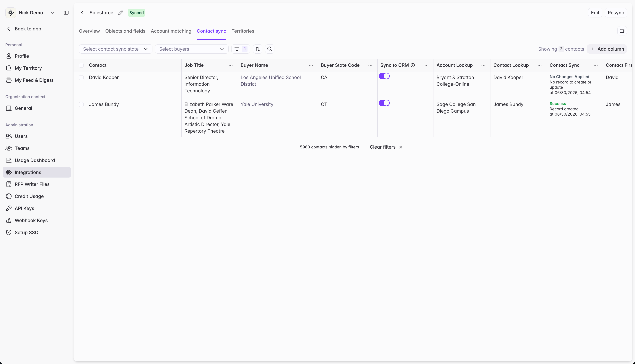Screen dimensions: 635x364
Task: Open Credit Usage page
Action: tap(37, 196)
